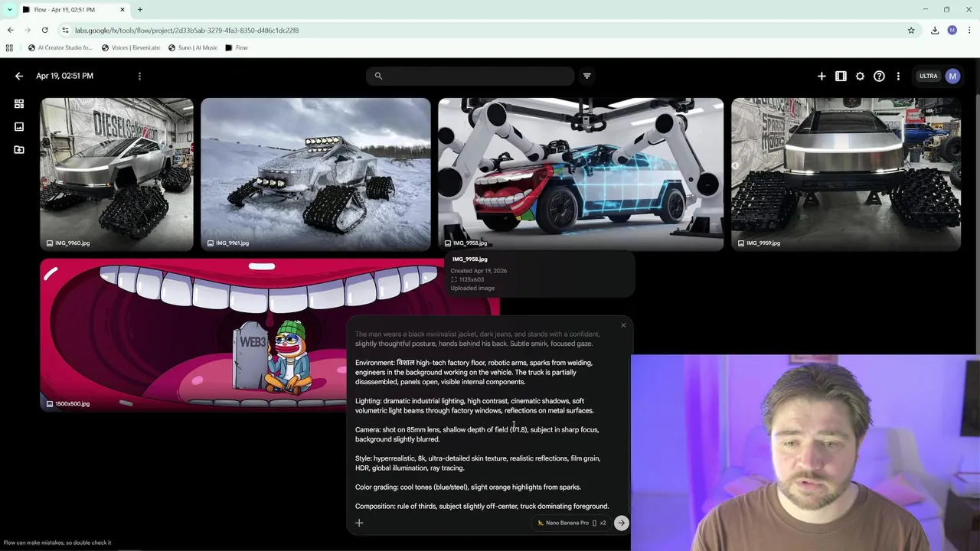The width and height of the screenshot is (980, 551).
Task: Go back using the Flow project back arrow
Action: point(19,76)
